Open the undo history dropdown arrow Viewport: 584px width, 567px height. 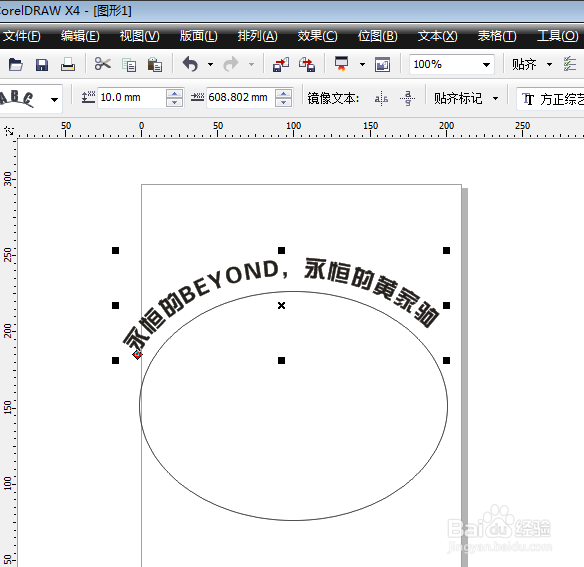(x=210, y=65)
